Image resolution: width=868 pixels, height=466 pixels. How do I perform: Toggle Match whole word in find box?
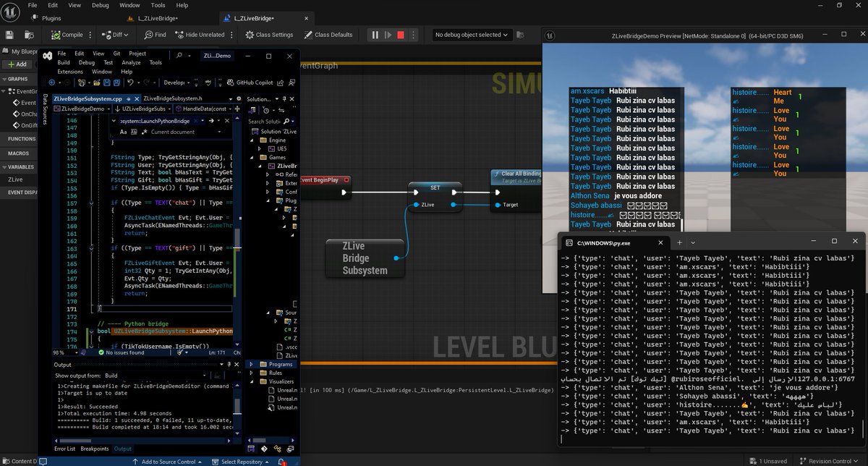coord(134,132)
